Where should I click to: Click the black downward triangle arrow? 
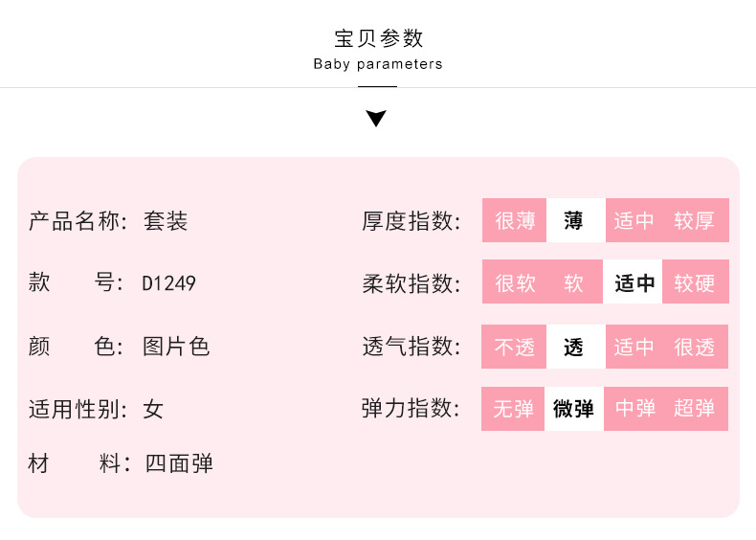pyautogui.click(x=376, y=119)
